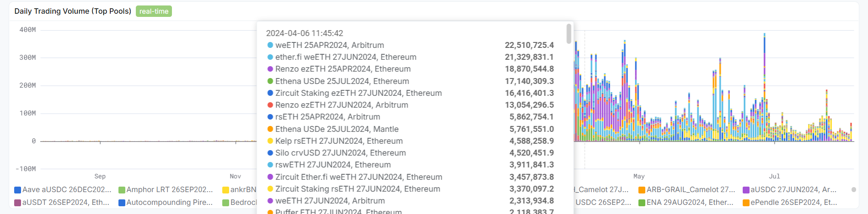Click the grey legend page dot
Screen dimensions: 868x214
pyautogui.click(x=854, y=190)
